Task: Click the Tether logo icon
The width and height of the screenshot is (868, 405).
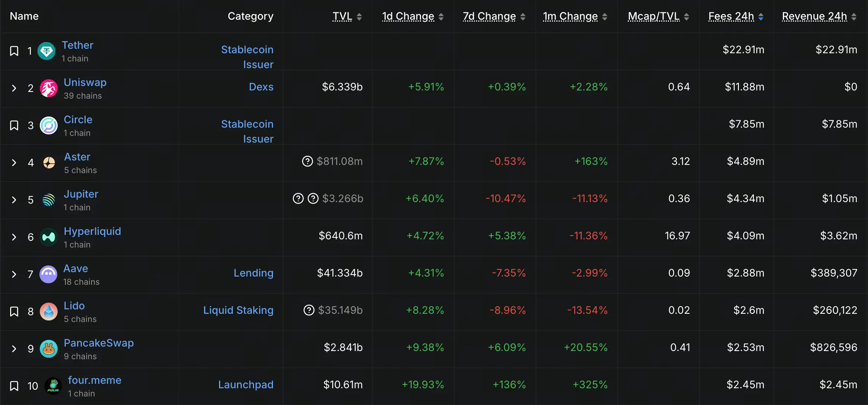Action: tap(46, 51)
